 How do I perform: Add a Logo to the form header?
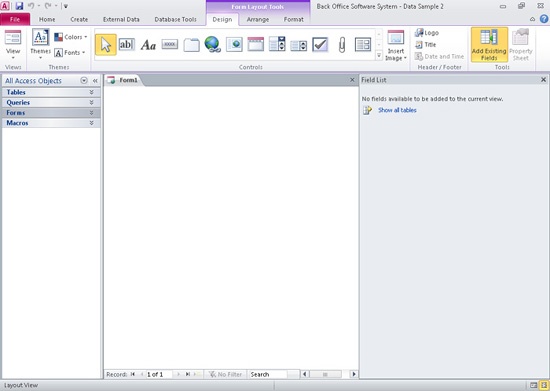tap(427, 33)
